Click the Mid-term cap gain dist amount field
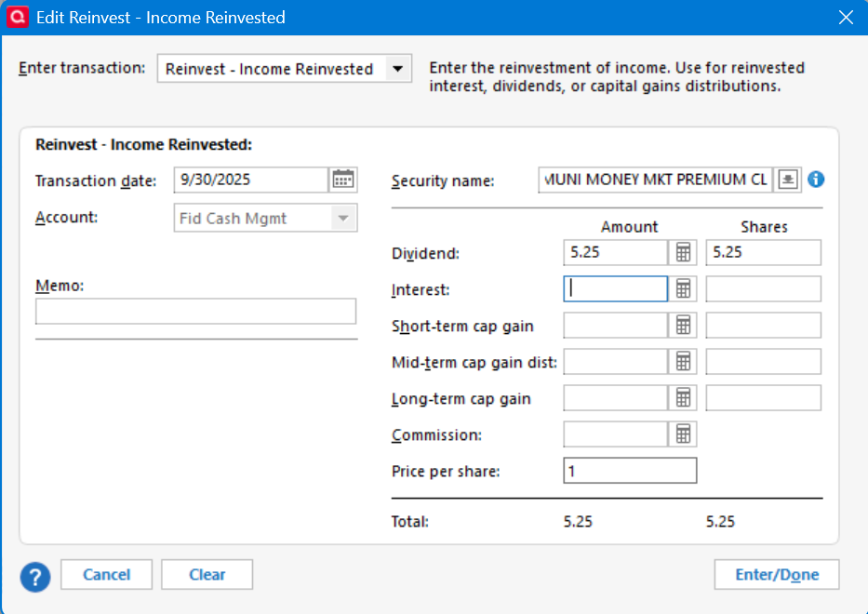The image size is (868, 614). (x=616, y=362)
